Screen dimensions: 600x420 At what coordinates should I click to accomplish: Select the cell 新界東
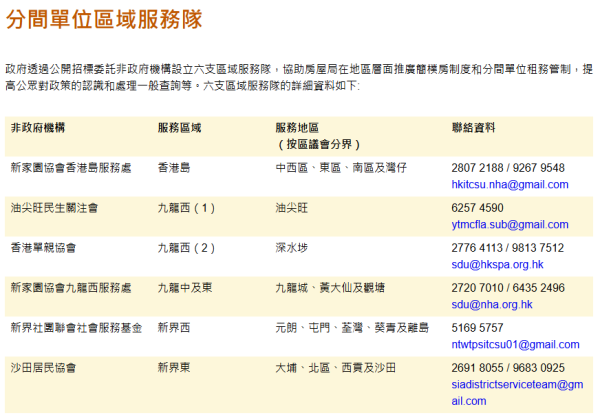[x=174, y=368]
